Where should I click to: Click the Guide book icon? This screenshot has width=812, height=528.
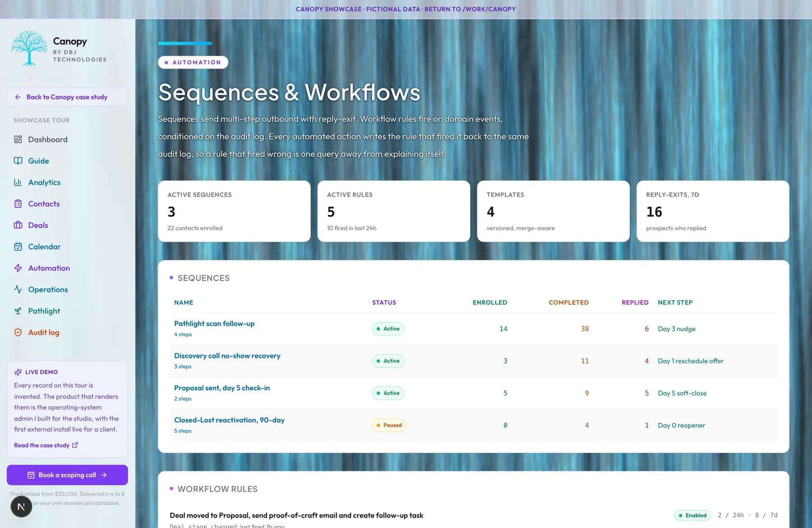pos(18,161)
